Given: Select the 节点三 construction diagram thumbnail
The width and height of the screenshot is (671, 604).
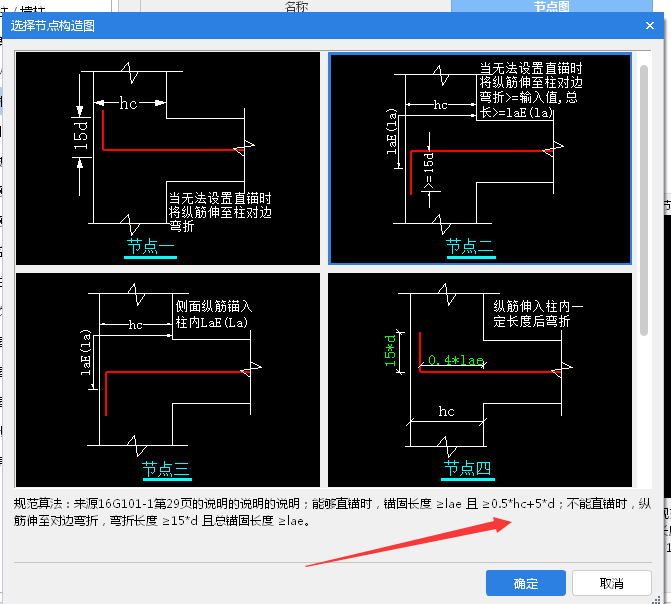Looking at the screenshot, I should (x=168, y=380).
